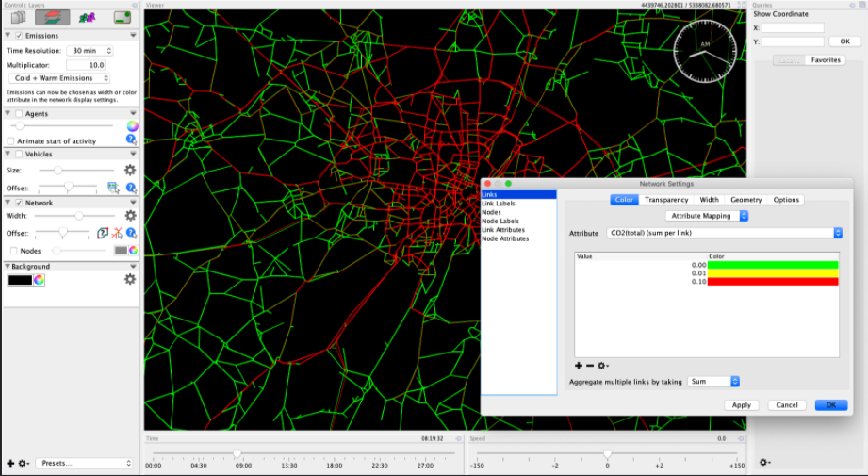Toggle the Nodes checkbox
Viewport: 868px width, 476px height.
pyautogui.click(x=13, y=251)
